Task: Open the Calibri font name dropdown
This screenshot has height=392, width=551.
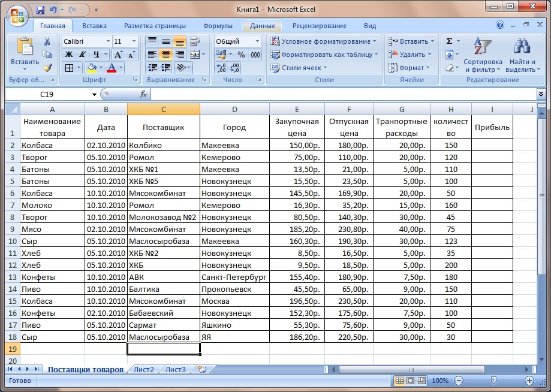Action: 108,41
